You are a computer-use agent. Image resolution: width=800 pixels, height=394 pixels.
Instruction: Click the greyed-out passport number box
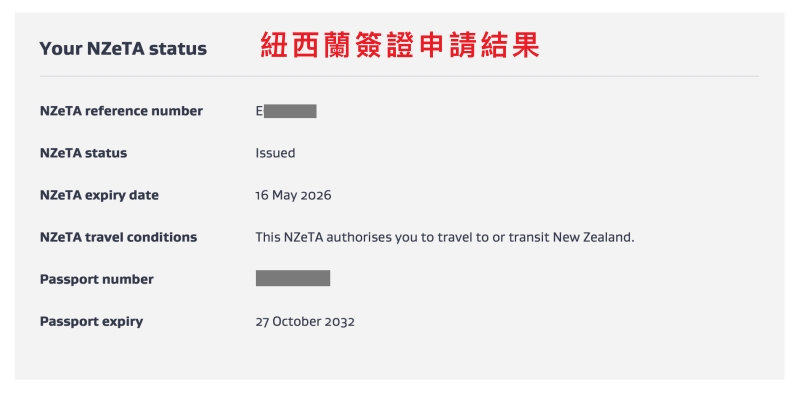(293, 278)
